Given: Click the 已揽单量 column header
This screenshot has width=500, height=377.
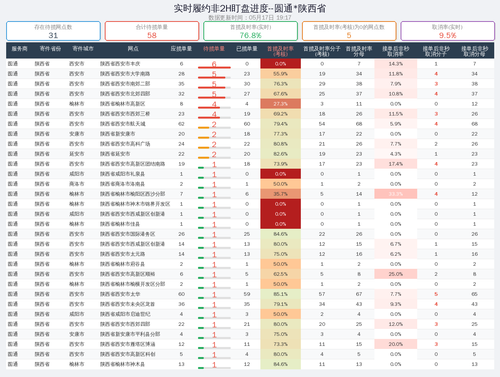Looking at the screenshot, I should 247,49.
